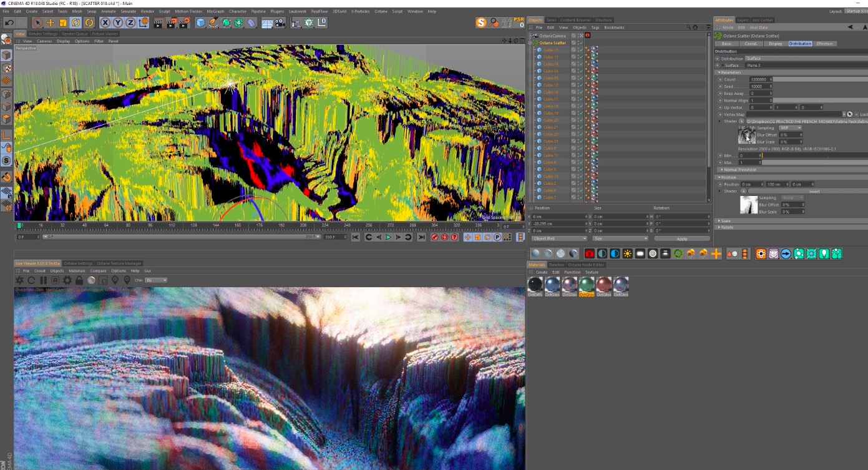Click the Rotate tool icon
This screenshot has width=868, height=470.
(76, 23)
